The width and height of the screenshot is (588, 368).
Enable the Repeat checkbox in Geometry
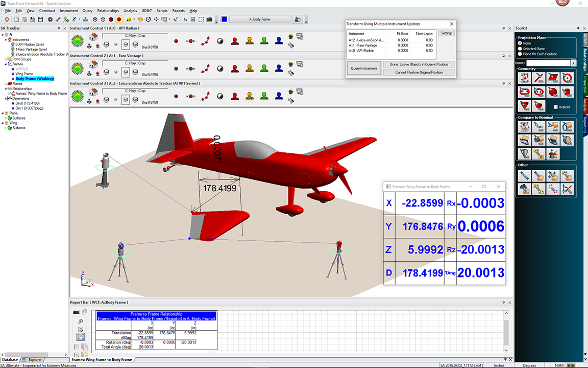tap(556, 107)
